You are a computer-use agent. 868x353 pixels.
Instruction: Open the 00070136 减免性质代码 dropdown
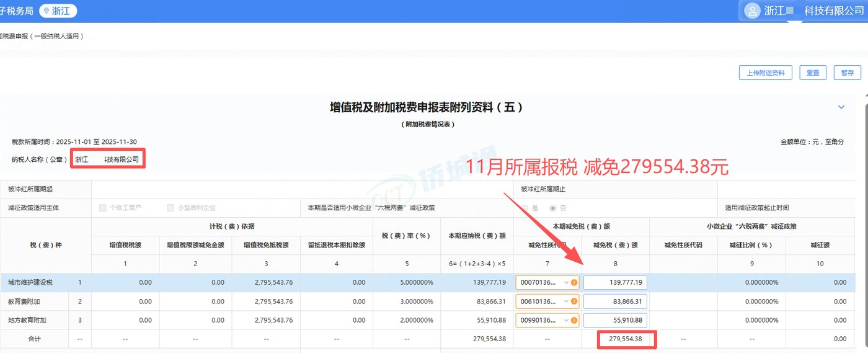click(x=547, y=282)
